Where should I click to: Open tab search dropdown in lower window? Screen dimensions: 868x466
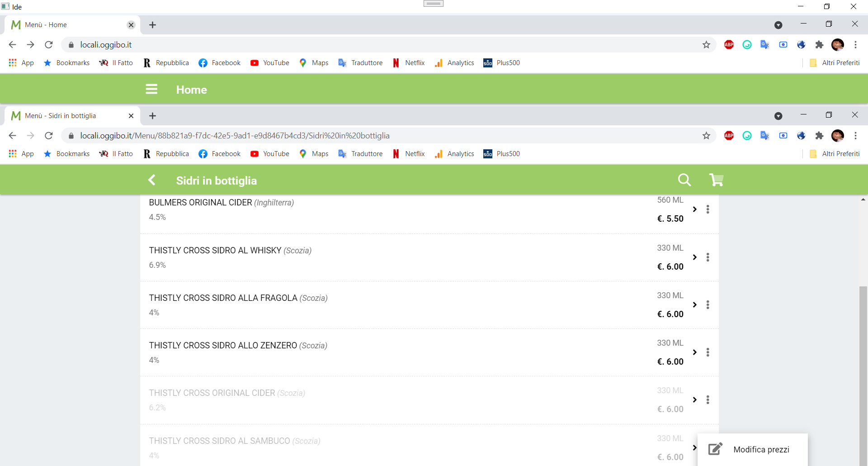[x=778, y=116]
